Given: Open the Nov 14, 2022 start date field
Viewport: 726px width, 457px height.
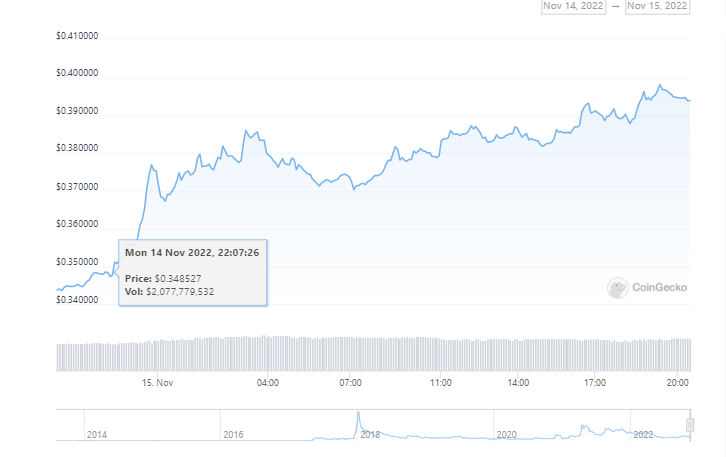Looking at the screenshot, I should pyautogui.click(x=574, y=5).
